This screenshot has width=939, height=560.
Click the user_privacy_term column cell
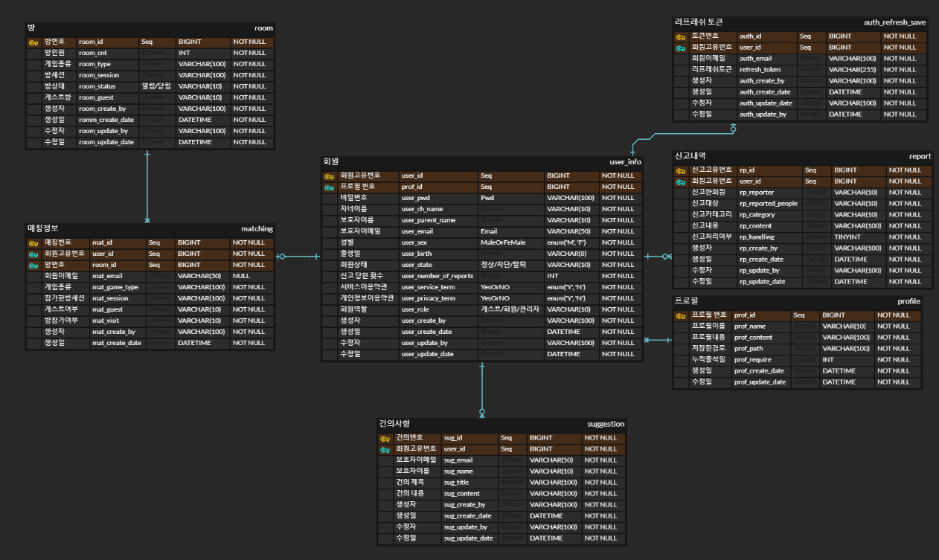(438, 298)
